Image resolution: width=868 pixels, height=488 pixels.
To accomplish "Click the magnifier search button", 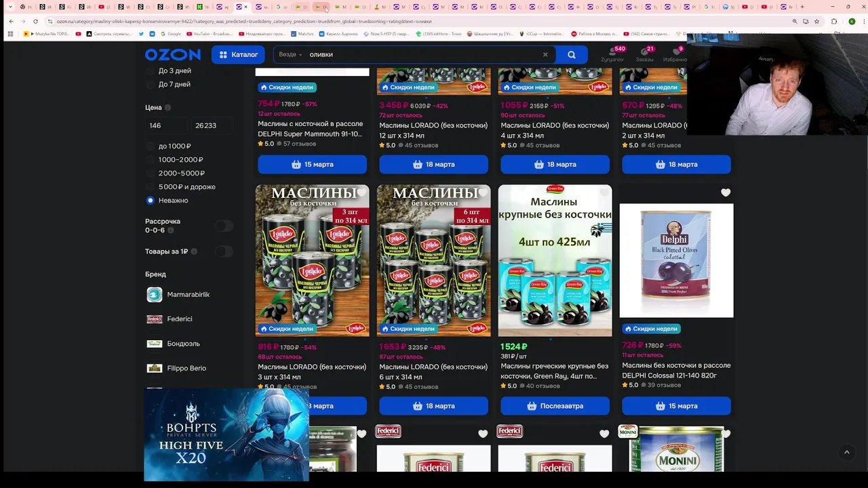I will pos(572,55).
